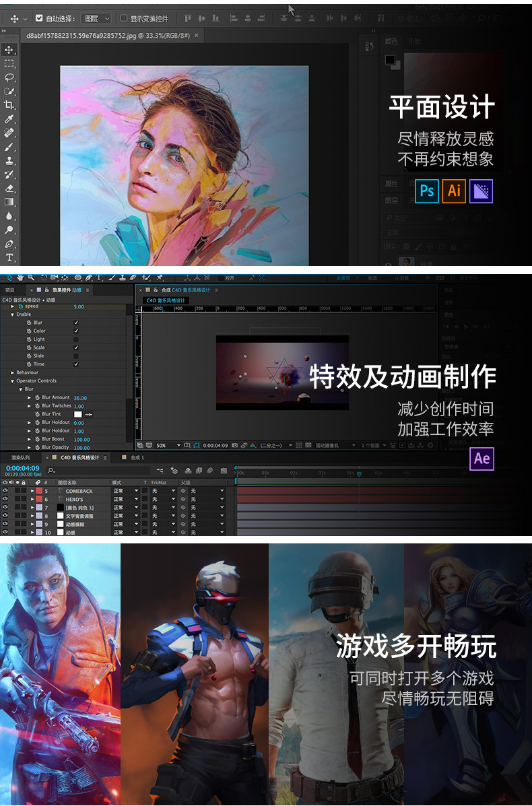Image resolution: width=532 pixels, height=806 pixels.
Task: Click the Photoshop Ps app icon
Action: coord(426,191)
